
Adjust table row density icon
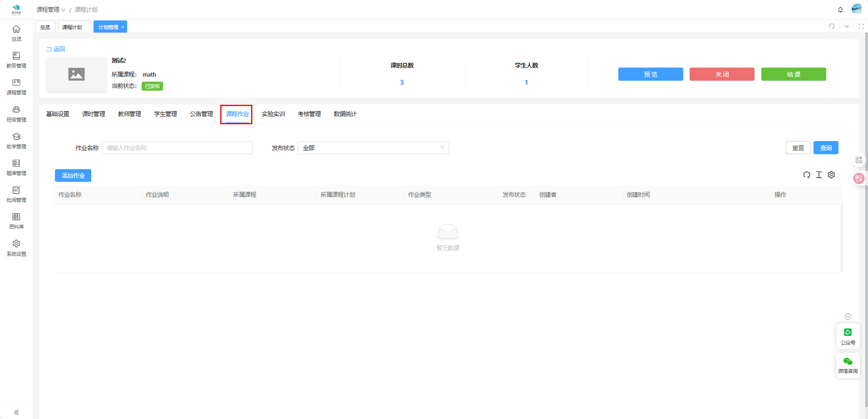819,175
